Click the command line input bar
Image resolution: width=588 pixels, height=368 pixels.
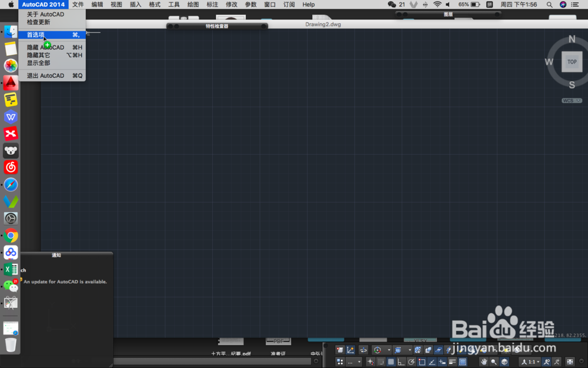click(212, 362)
